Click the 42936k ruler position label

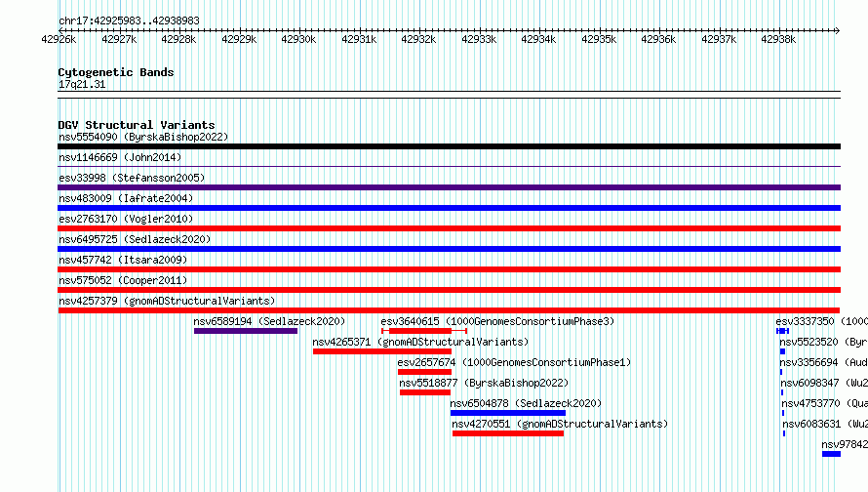pyautogui.click(x=658, y=39)
